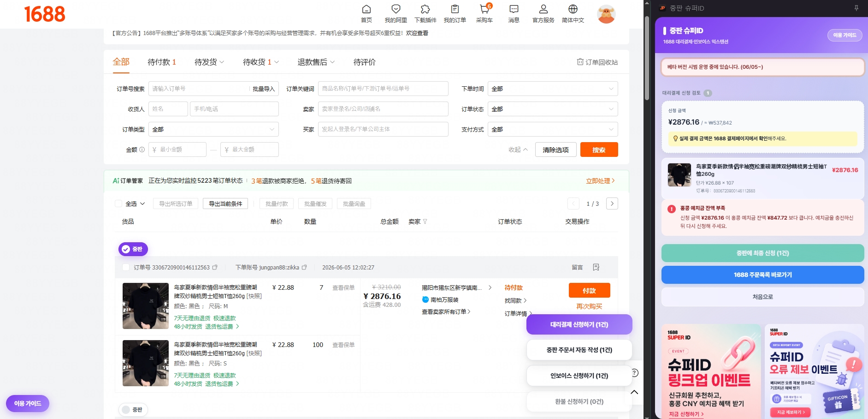Image resolution: width=868 pixels, height=419 pixels.
Task: Click the user avatar in header
Action: [x=606, y=14]
